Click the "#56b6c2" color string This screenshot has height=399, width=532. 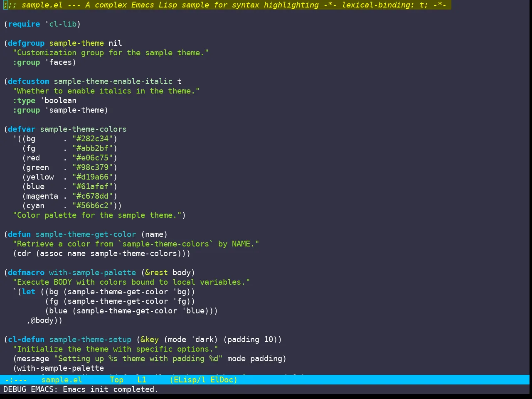[x=93, y=206]
